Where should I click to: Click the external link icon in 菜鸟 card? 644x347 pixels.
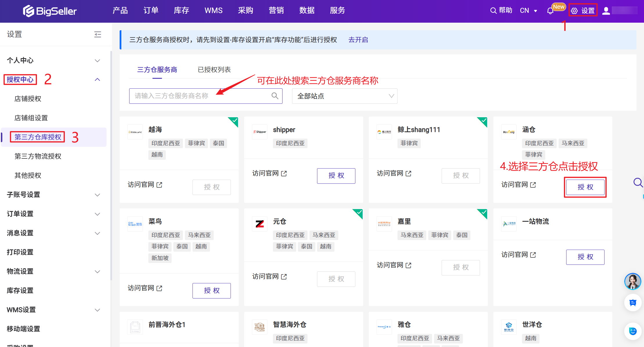[159, 288]
